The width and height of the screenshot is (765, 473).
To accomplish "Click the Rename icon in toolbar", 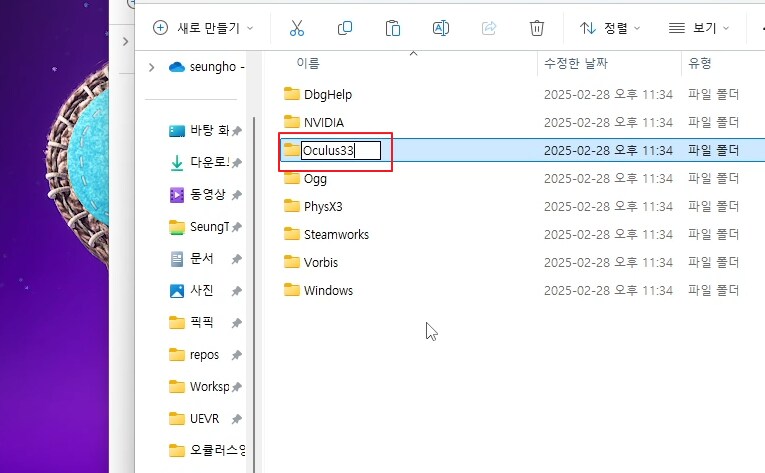I will (441, 28).
